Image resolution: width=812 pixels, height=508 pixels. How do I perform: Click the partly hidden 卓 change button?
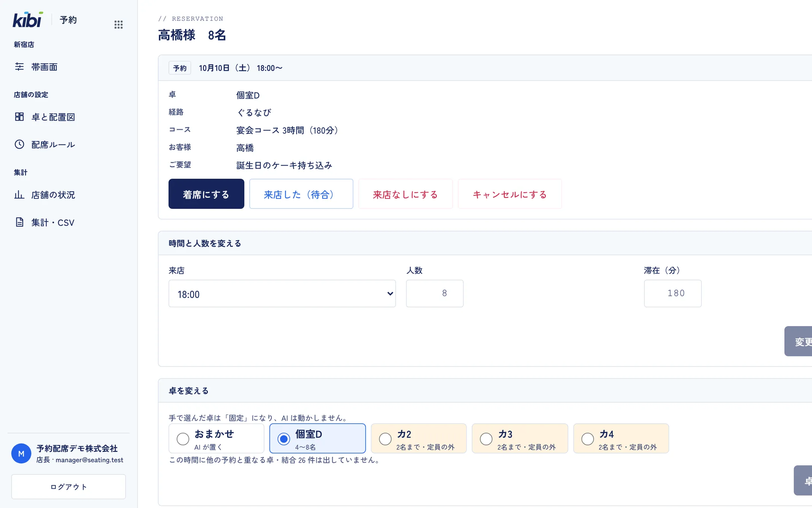(803, 481)
